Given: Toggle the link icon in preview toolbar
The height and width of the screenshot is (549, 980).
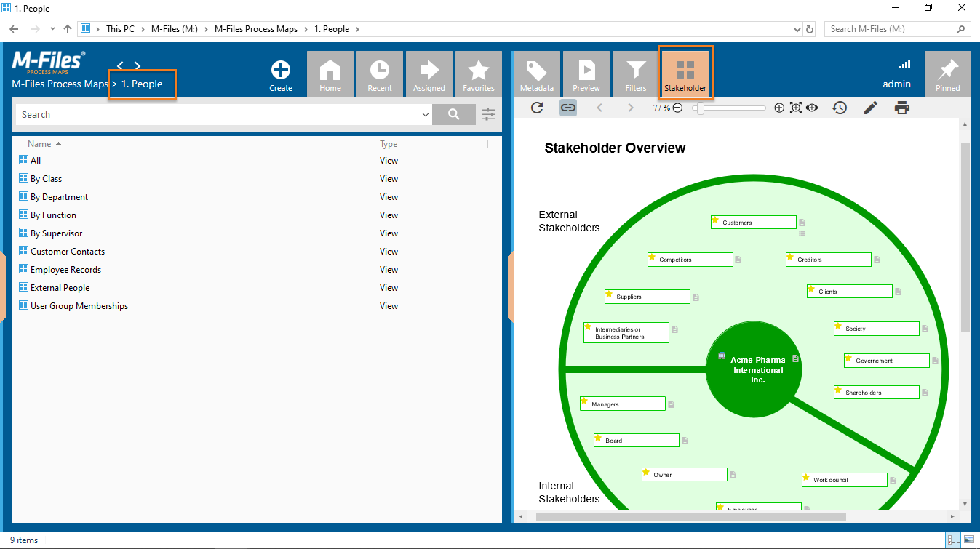Looking at the screenshot, I should 568,108.
